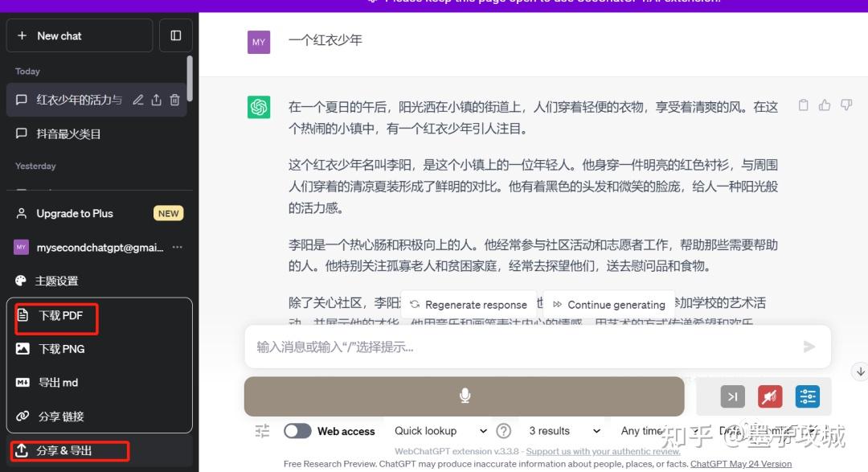Copy the response using the copy icon
Viewport: 868px width, 472px height.
(x=803, y=105)
